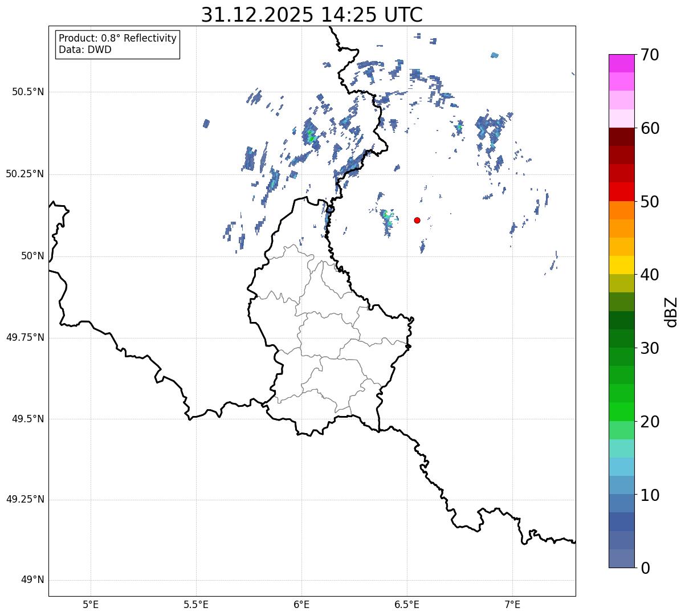Click the dark maroon colorbar segment below 60
The height and width of the screenshot is (616, 685).
pyautogui.click(x=622, y=137)
